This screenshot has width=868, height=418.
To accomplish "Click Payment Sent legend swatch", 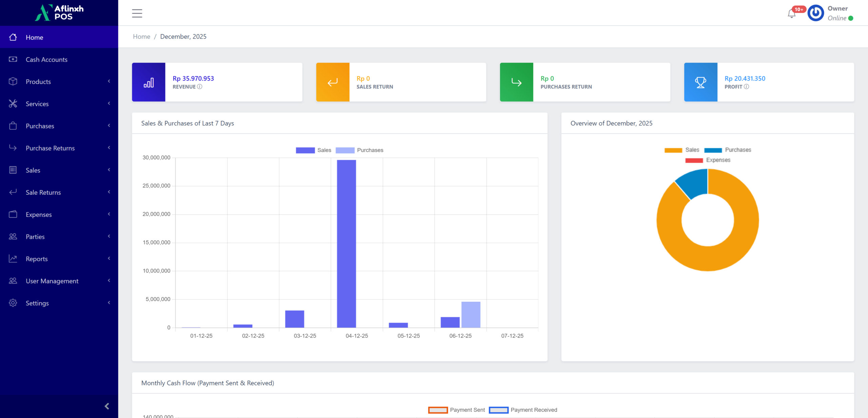I will tap(438, 410).
